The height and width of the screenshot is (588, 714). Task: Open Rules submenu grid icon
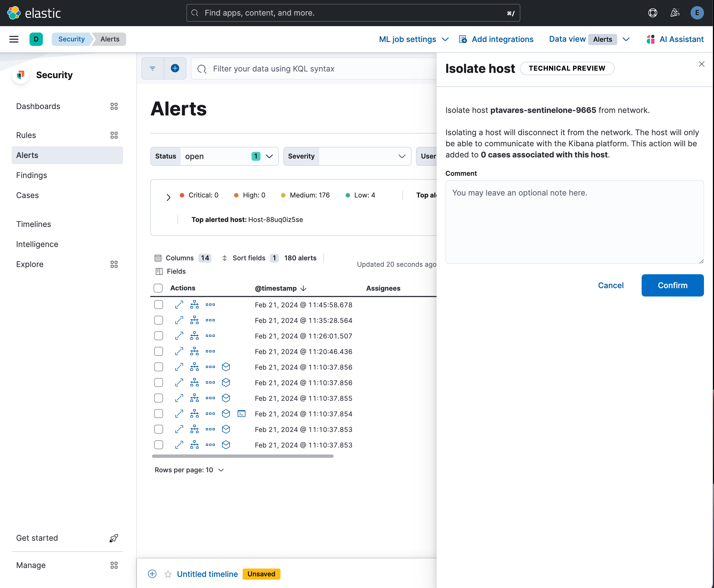click(114, 135)
